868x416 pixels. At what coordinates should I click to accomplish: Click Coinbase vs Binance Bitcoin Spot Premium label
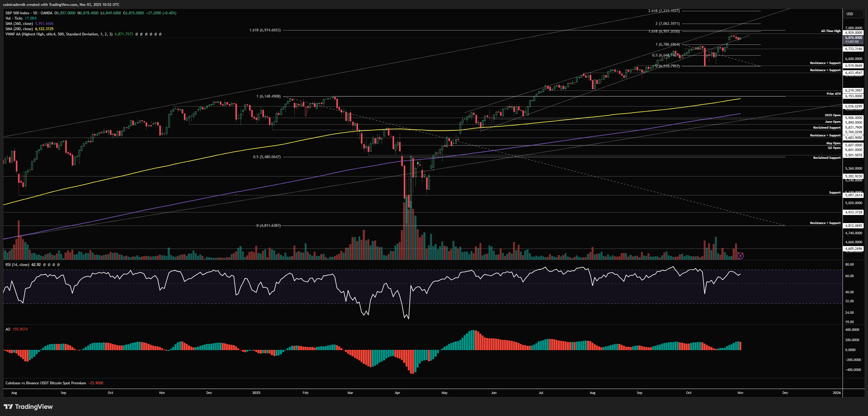tap(45, 383)
